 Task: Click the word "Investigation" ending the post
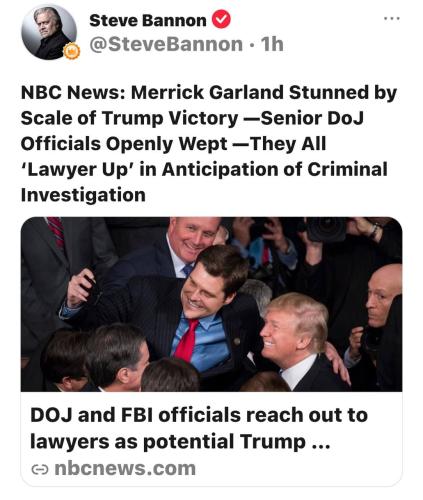pos(83,195)
